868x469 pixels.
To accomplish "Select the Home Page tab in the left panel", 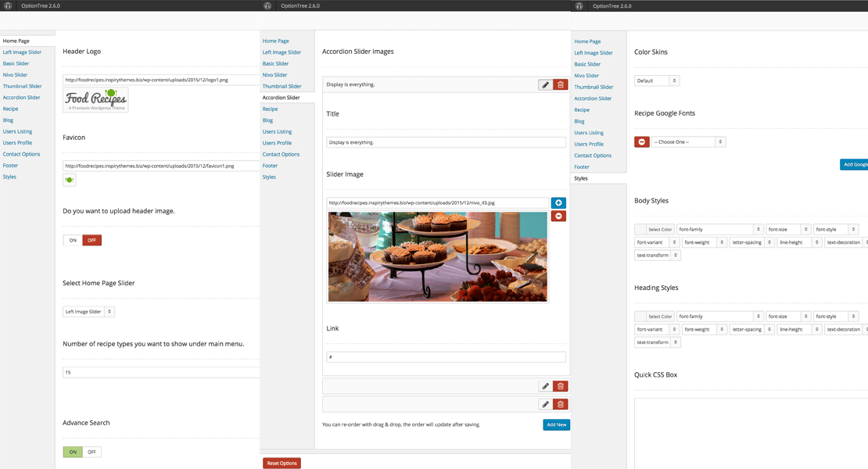I will click(16, 41).
